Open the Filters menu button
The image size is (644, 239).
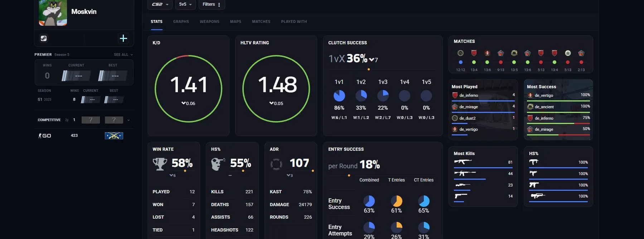[212, 4]
